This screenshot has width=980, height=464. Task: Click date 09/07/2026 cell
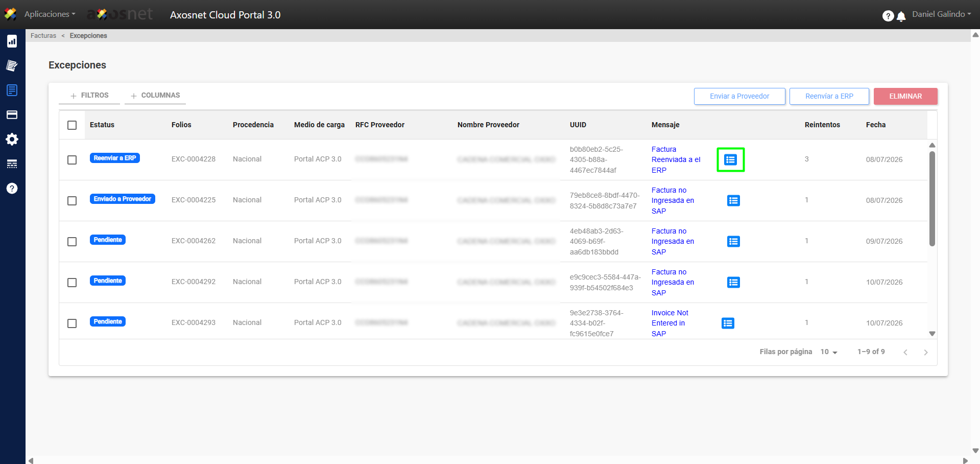click(885, 241)
